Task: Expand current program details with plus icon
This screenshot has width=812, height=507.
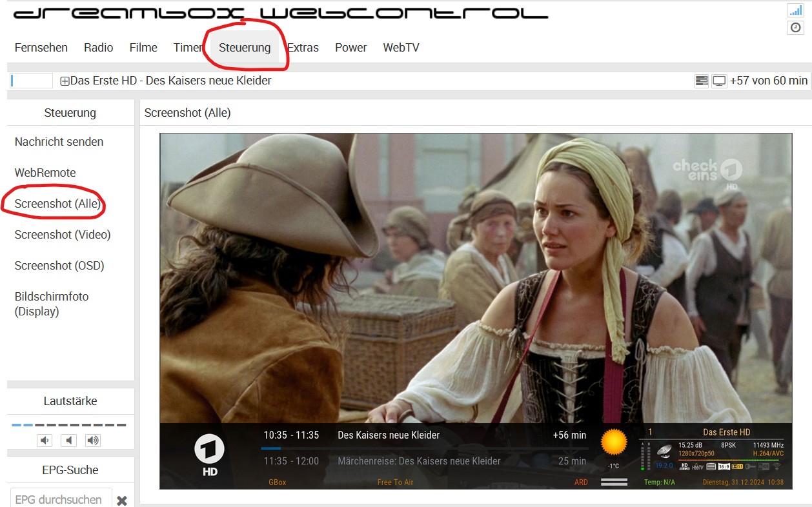Action: pyautogui.click(x=65, y=81)
